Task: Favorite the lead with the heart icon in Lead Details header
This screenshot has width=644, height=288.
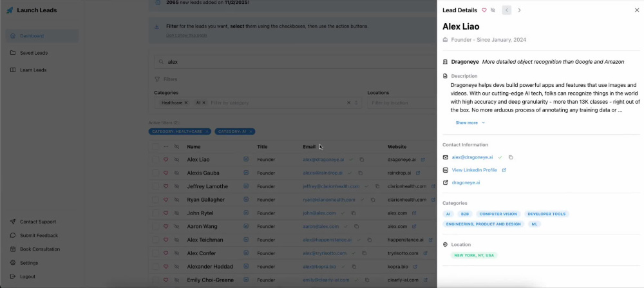Action: tap(484, 10)
